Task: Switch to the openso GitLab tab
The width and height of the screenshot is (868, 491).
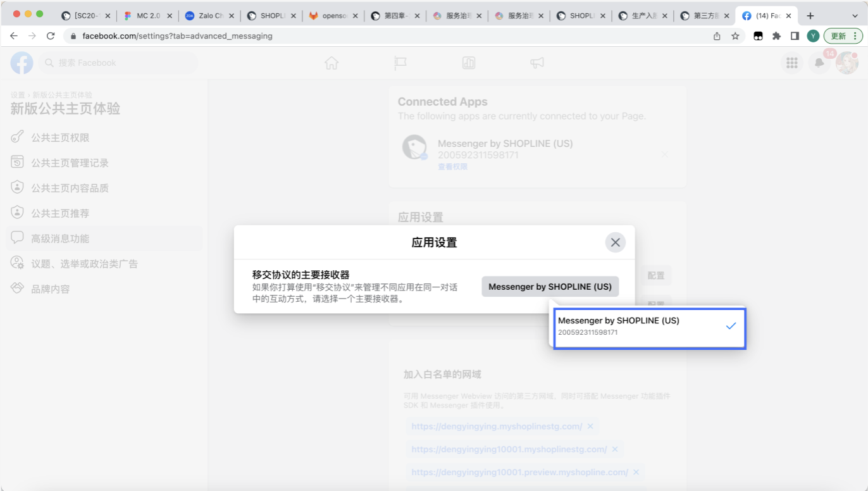Action: coord(333,16)
